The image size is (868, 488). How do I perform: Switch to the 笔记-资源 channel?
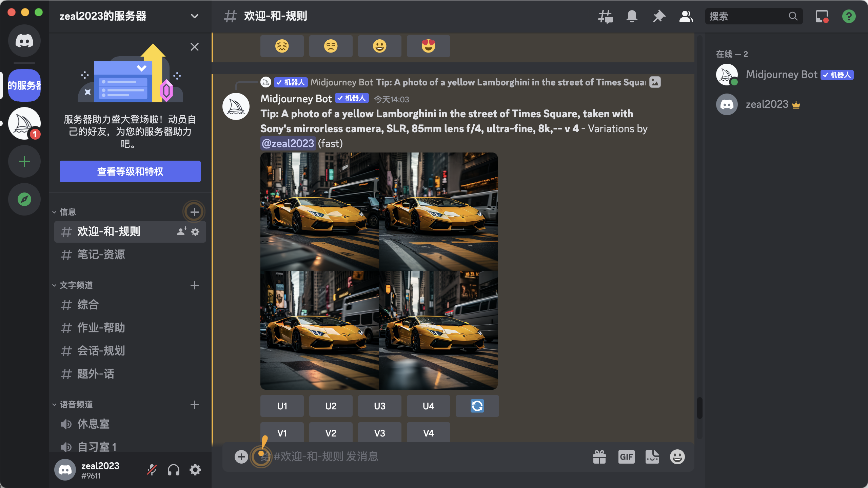pyautogui.click(x=101, y=255)
